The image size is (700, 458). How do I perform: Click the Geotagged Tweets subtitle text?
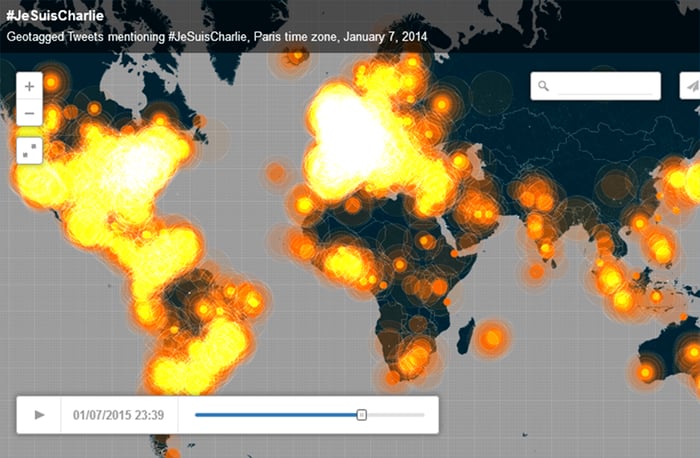(x=217, y=37)
